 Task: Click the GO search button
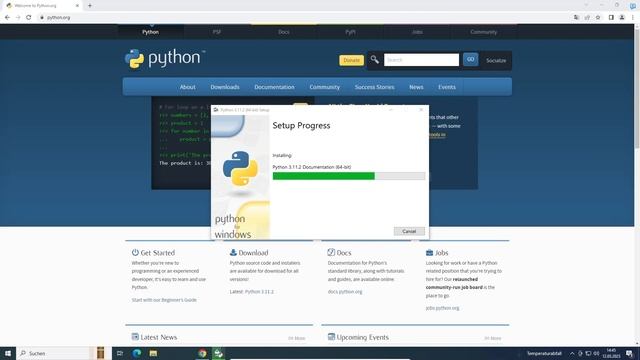[x=471, y=60]
